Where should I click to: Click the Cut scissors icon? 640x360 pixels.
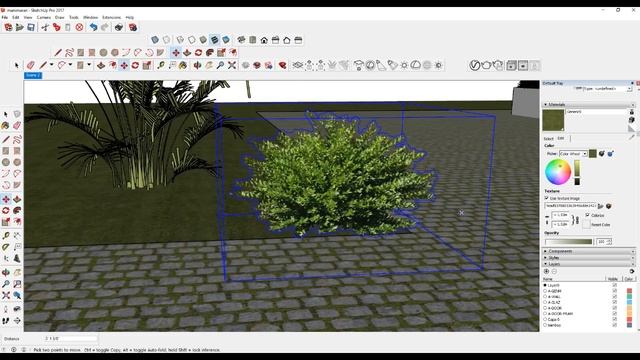[45, 27]
